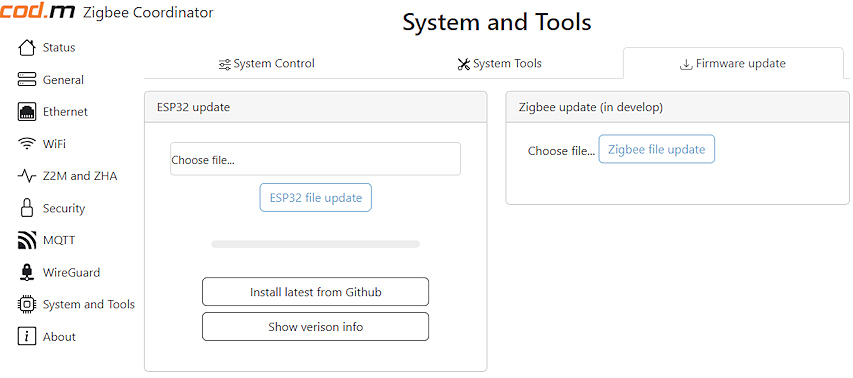Click the Security padlock icon
This screenshot has width=853, height=378.
point(27,208)
